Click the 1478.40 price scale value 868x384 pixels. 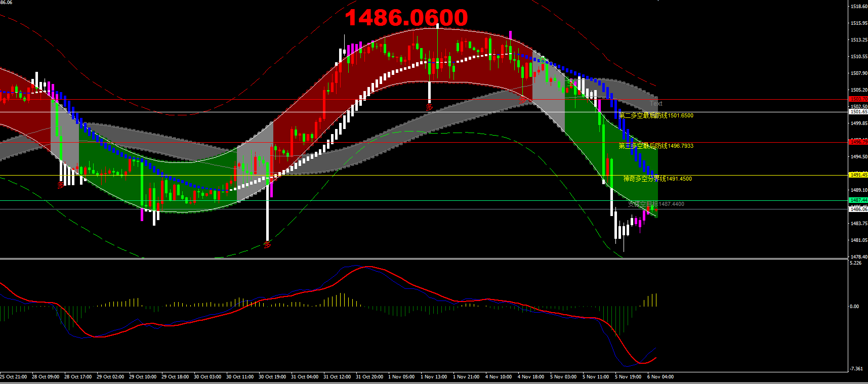859,257
